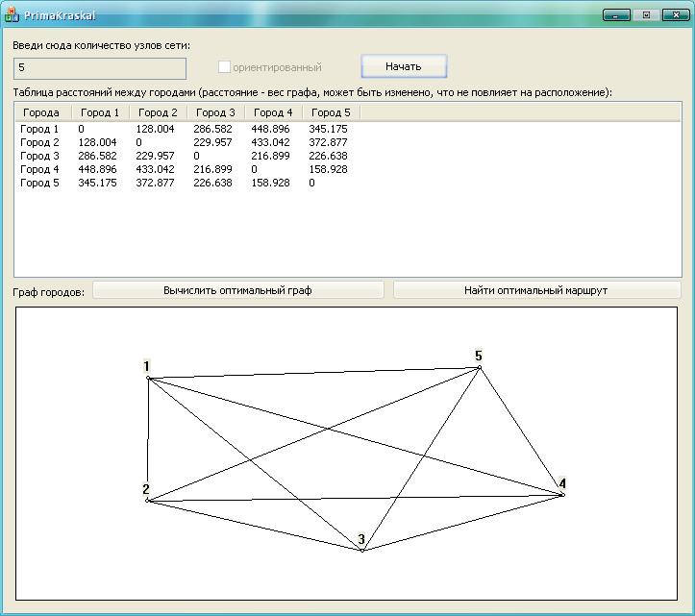Select the Город 1 column header
695x616 pixels.
100,112
